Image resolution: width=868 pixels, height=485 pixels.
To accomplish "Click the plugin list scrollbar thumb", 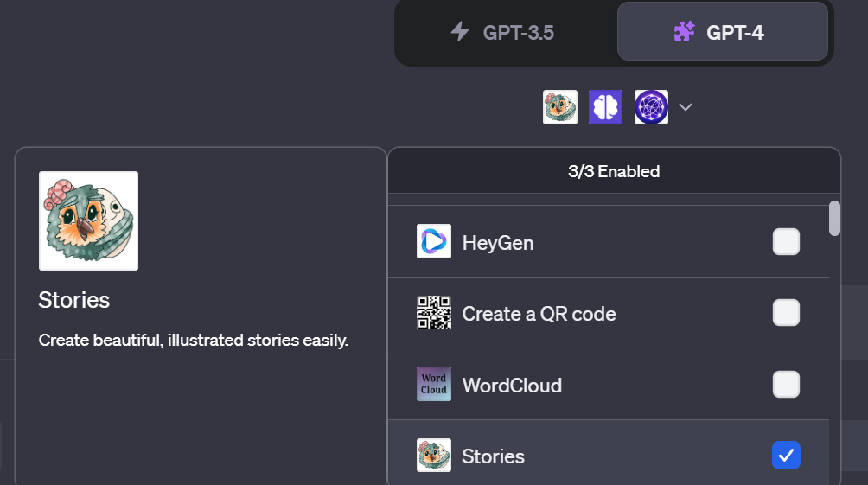I will 835,218.
